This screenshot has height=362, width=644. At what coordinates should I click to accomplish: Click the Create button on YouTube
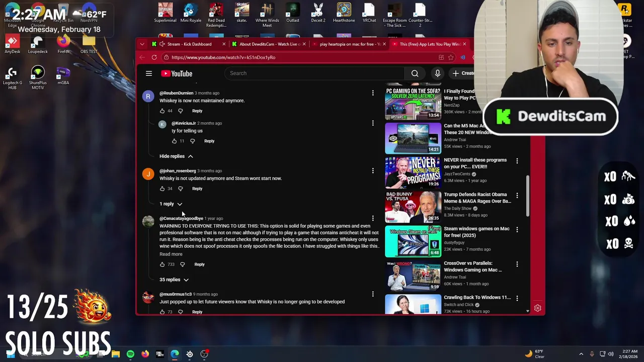(463, 73)
